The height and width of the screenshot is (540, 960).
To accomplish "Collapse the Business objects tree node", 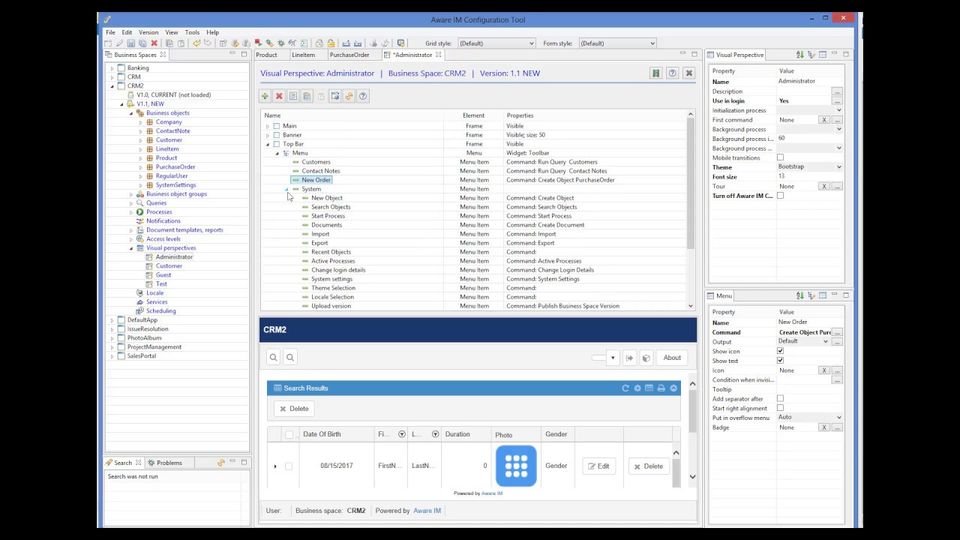I will [131, 113].
